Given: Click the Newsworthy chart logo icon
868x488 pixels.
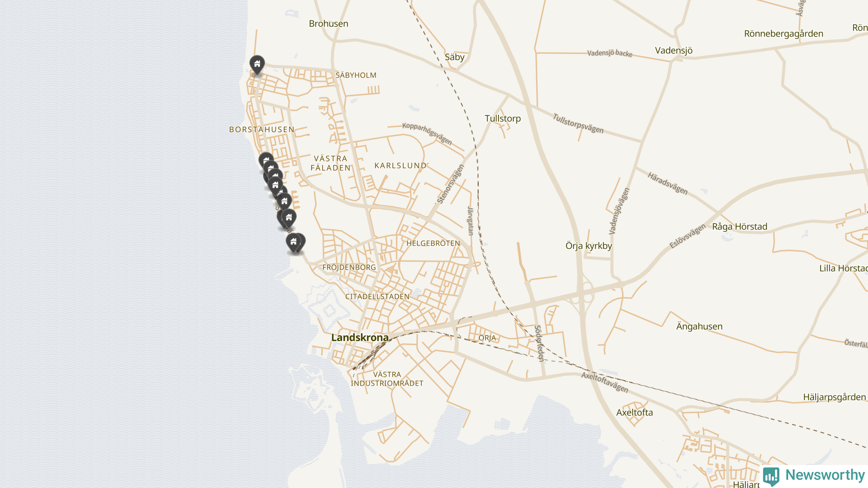Looking at the screenshot, I should [771, 476].
